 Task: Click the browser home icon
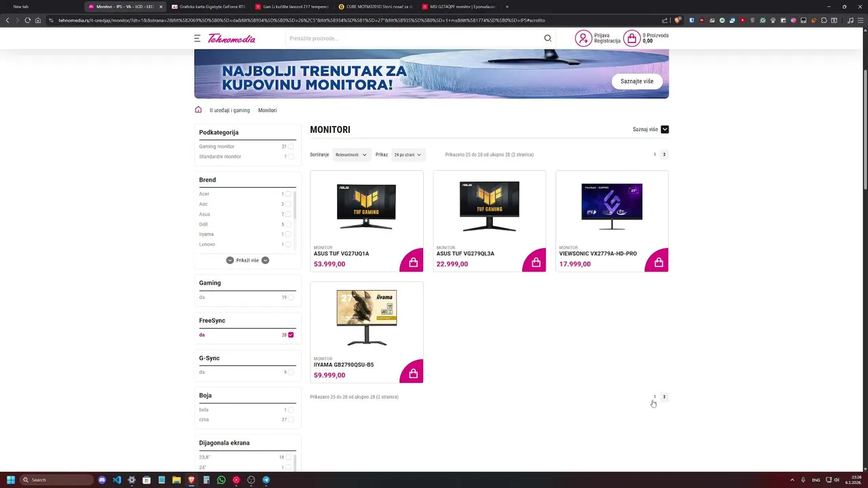point(38,20)
